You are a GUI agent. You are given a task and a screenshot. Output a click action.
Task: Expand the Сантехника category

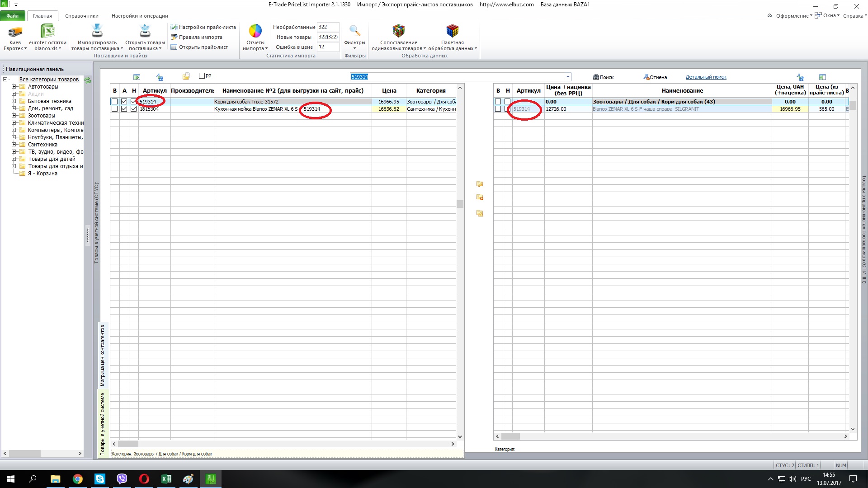pyautogui.click(x=14, y=145)
